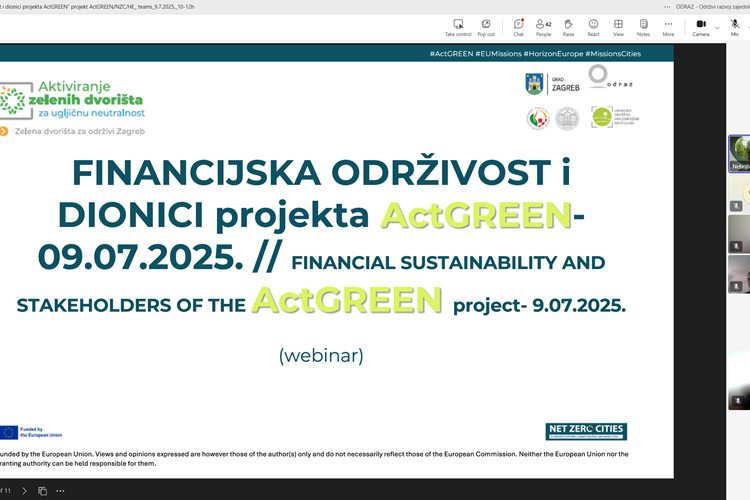Go to the next slide arrow
Viewport: 750px width, 500px height.
click(24, 490)
